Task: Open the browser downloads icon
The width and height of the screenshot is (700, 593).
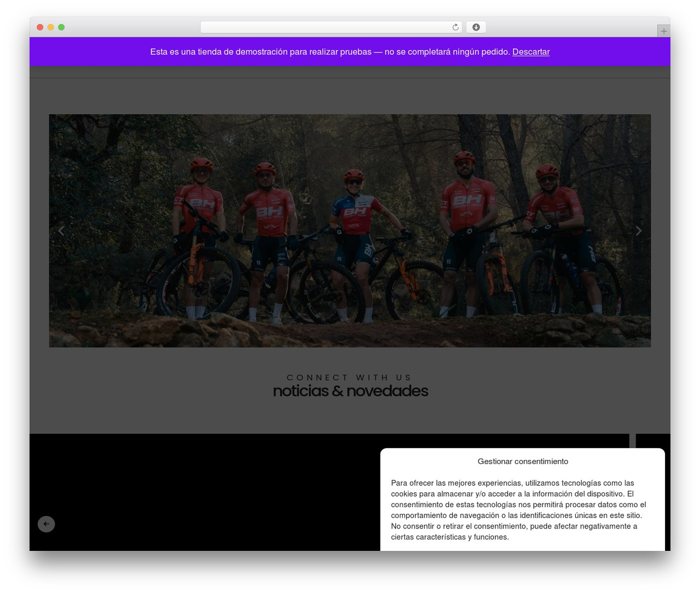Action: click(x=476, y=27)
